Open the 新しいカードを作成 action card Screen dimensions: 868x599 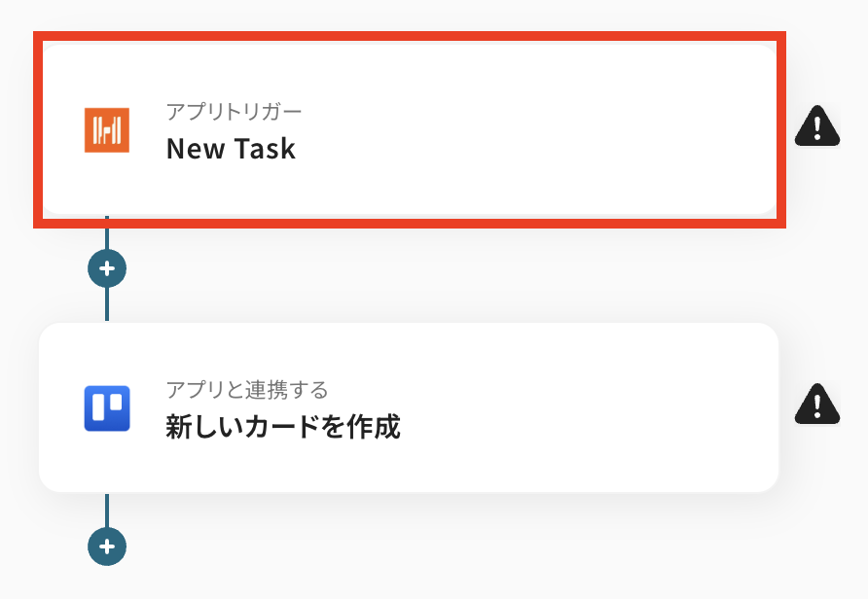[409, 407]
